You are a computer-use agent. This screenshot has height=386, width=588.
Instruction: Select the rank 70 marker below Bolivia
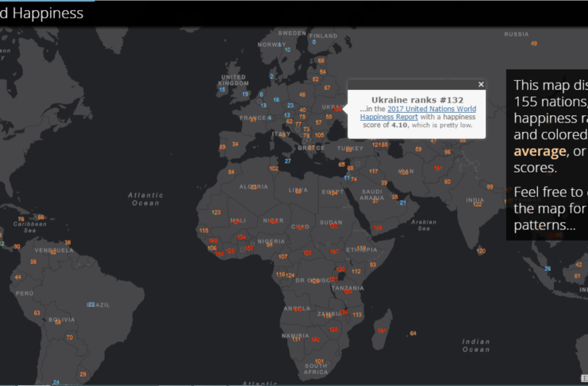click(x=69, y=338)
